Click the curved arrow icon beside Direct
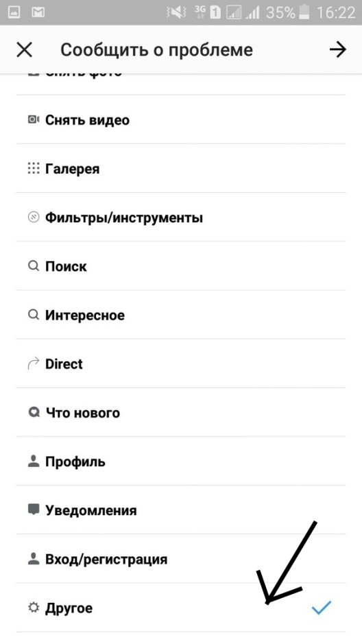This screenshot has height=644, width=362. (33, 363)
